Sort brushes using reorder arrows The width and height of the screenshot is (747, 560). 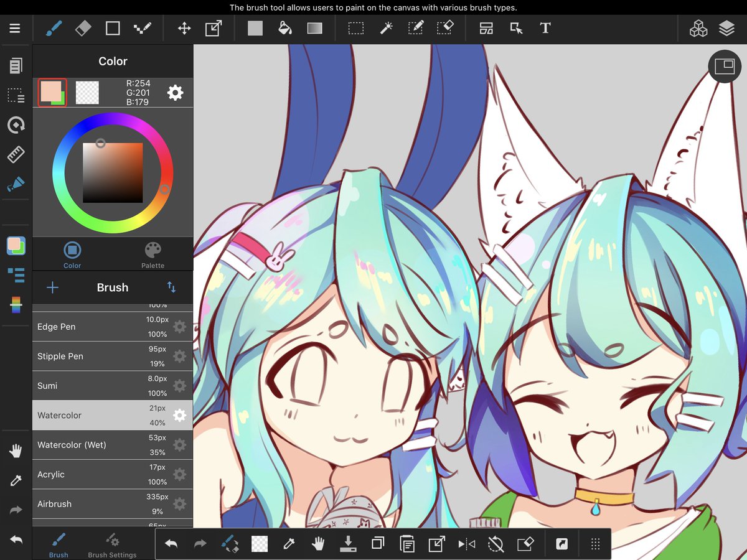171,287
